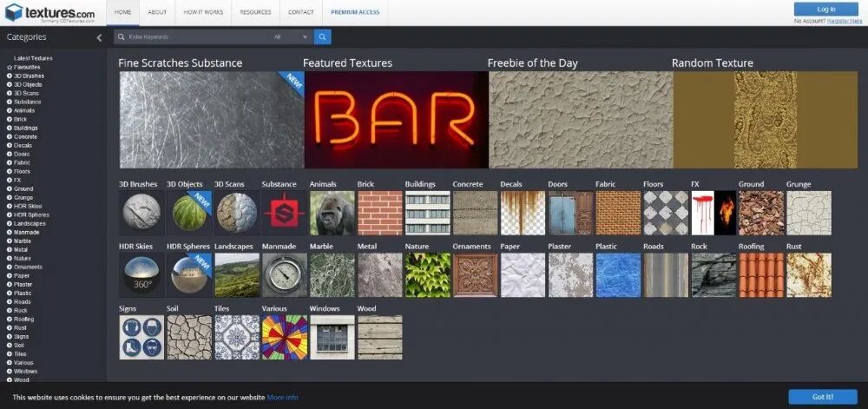Expand the Rust sidebar category
Viewport: 868px width, 409px height.
coord(10,327)
